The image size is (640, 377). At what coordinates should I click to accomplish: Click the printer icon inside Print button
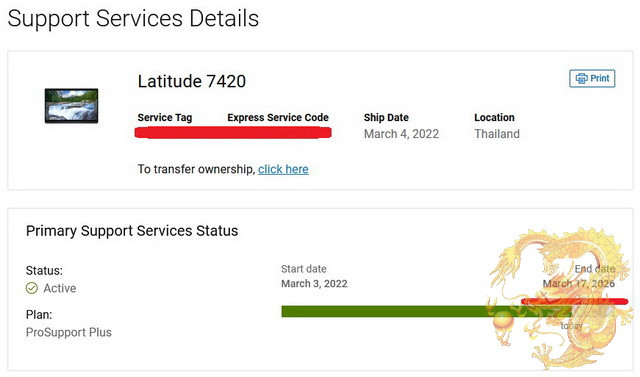click(582, 78)
